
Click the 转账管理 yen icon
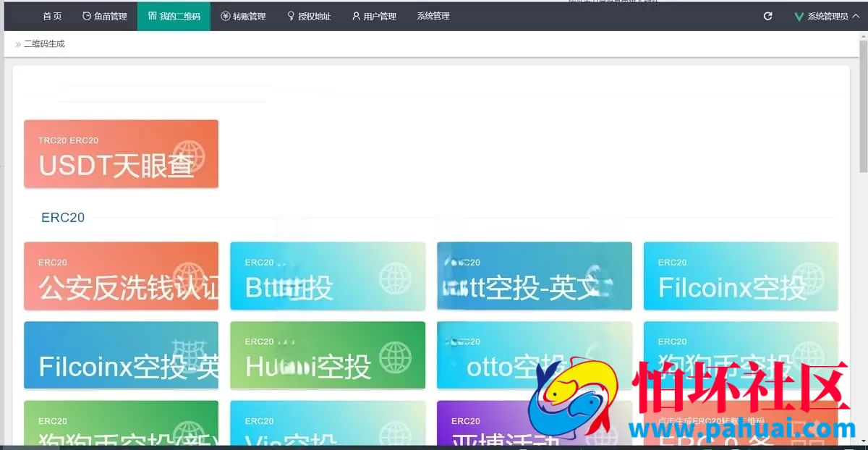[226, 16]
